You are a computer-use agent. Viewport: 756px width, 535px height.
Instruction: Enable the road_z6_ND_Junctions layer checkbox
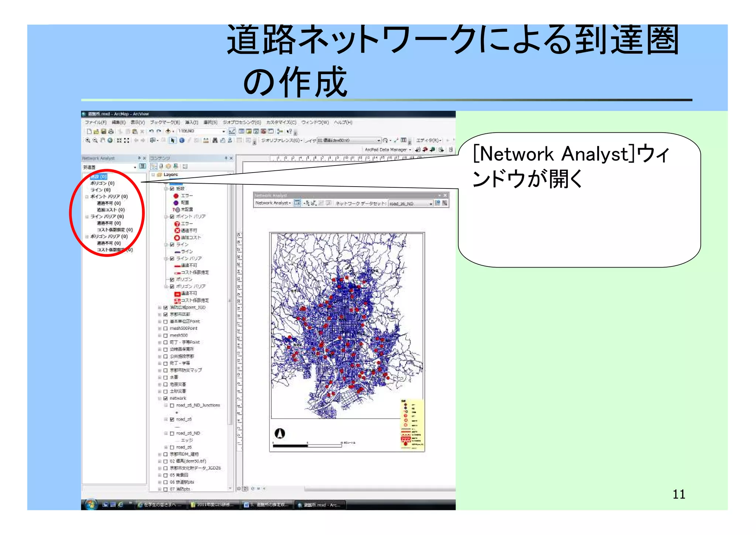click(x=172, y=405)
